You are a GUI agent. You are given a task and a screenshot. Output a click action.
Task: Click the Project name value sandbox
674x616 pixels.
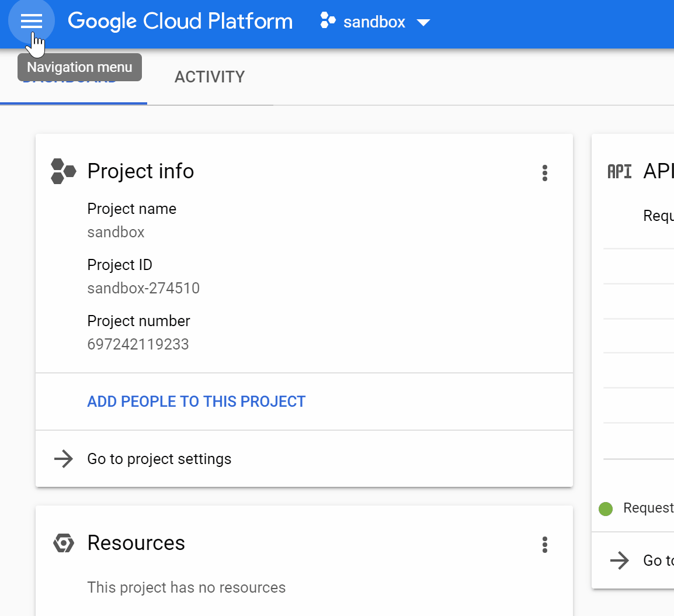(116, 232)
